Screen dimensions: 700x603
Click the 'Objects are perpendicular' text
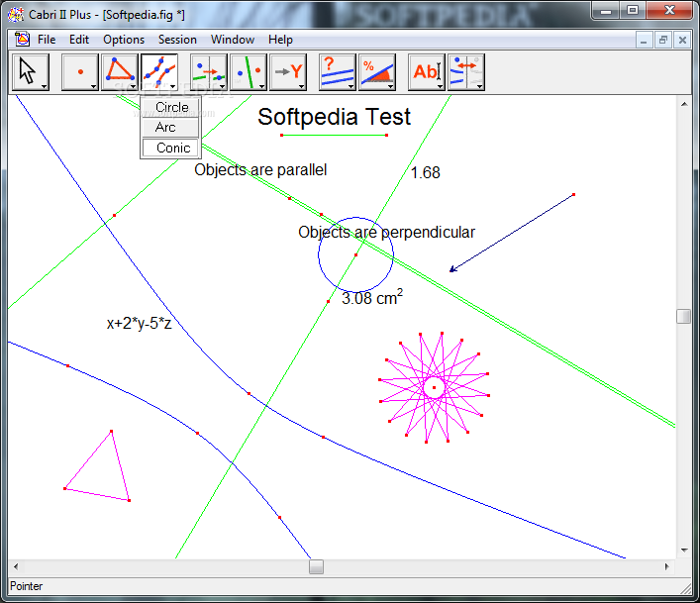coord(386,232)
